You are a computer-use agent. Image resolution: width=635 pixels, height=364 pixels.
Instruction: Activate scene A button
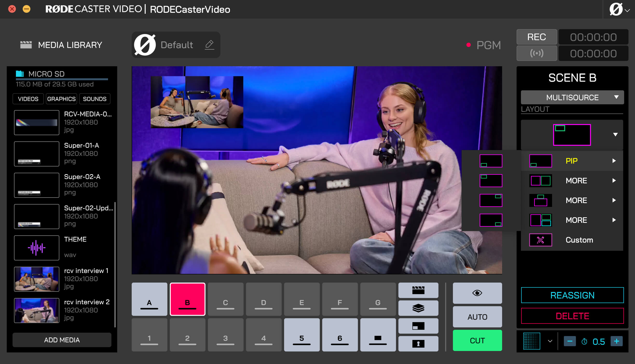(x=149, y=299)
